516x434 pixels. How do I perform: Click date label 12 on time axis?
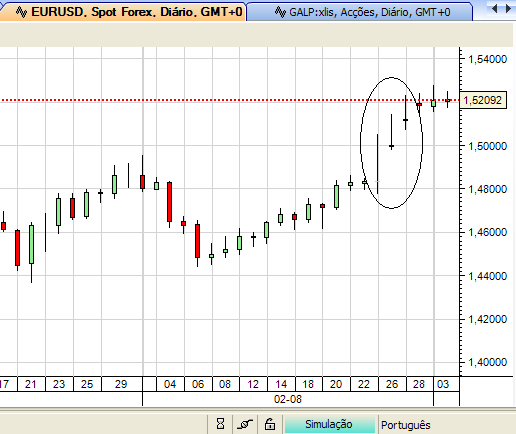tap(253, 384)
